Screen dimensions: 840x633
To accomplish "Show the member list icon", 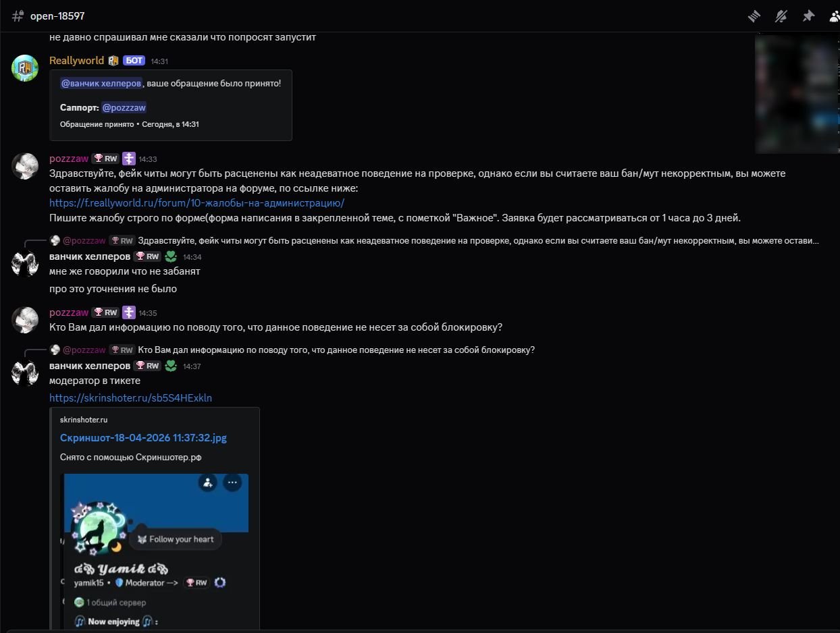I will point(834,16).
